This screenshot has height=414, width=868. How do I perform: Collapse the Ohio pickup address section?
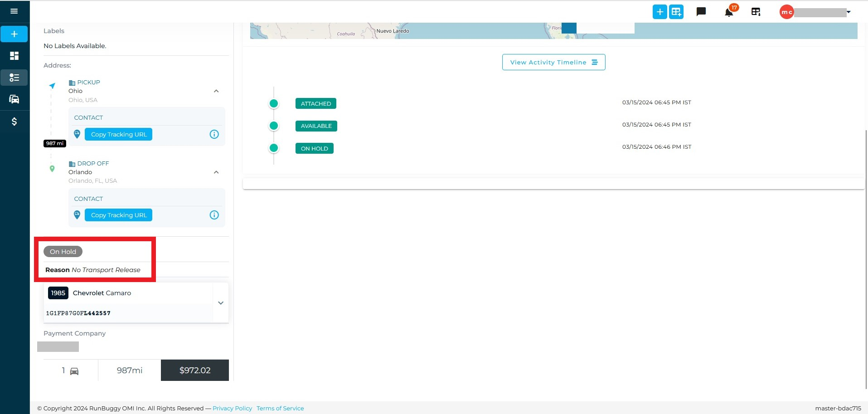point(216,91)
